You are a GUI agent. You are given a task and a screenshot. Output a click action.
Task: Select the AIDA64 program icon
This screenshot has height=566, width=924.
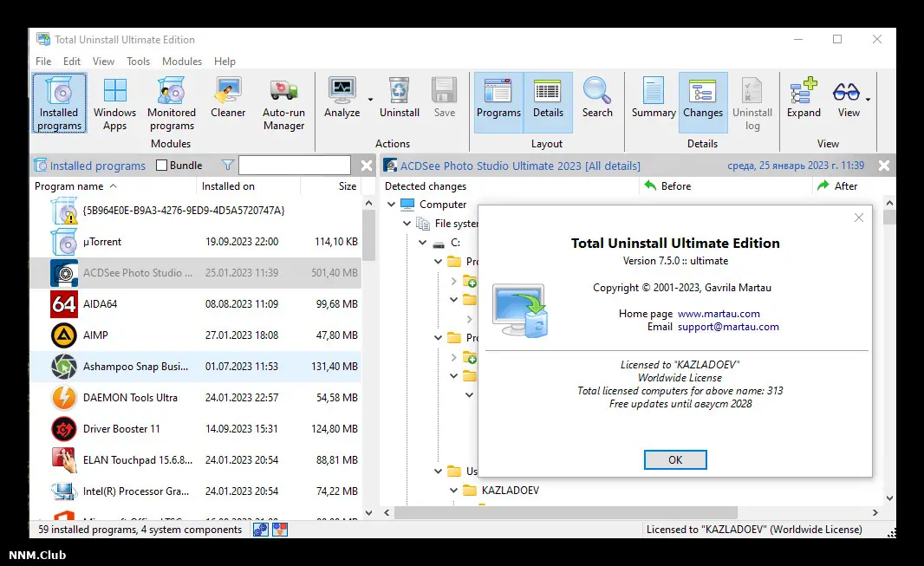tap(63, 304)
